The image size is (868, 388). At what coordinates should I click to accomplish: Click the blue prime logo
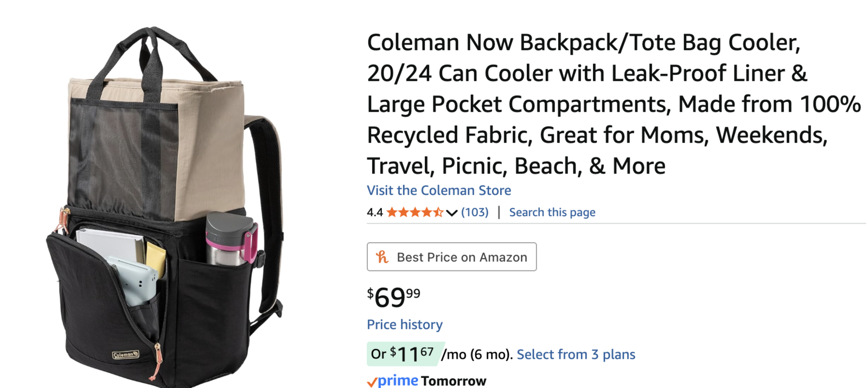[398, 380]
